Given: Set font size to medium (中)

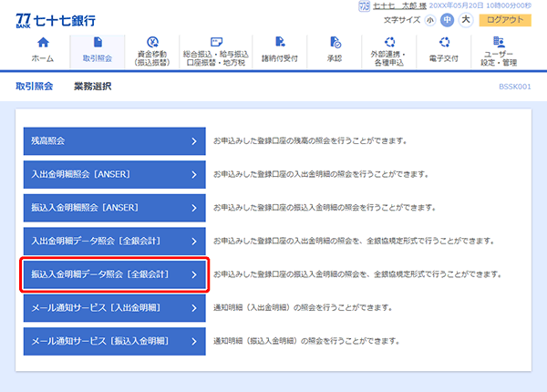Looking at the screenshot, I should coord(447,20).
